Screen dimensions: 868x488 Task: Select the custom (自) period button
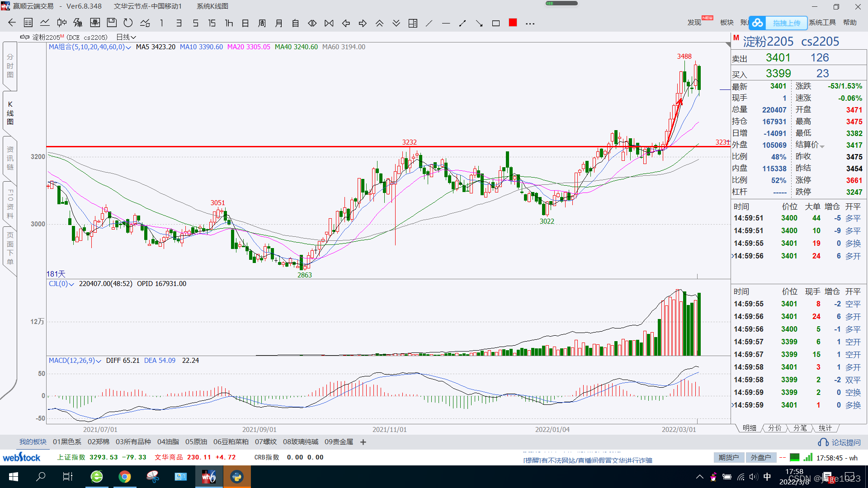coord(296,23)
